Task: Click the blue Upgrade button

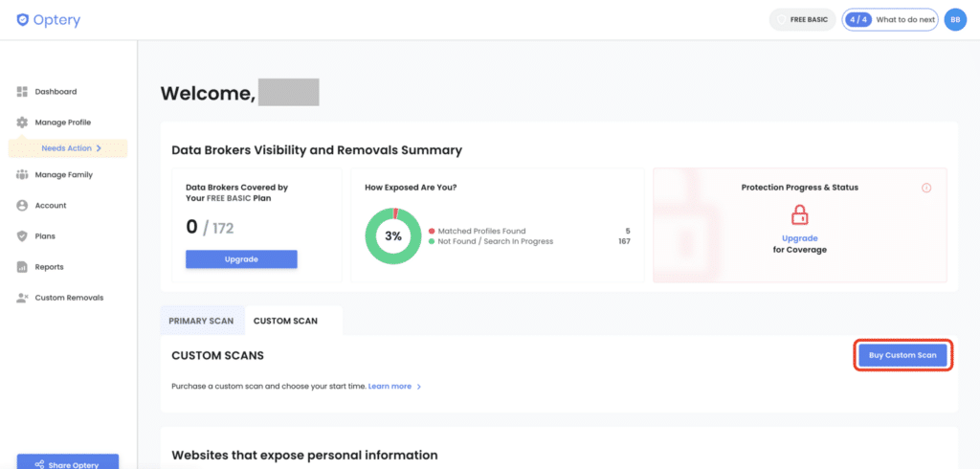Action: point(241,259)
